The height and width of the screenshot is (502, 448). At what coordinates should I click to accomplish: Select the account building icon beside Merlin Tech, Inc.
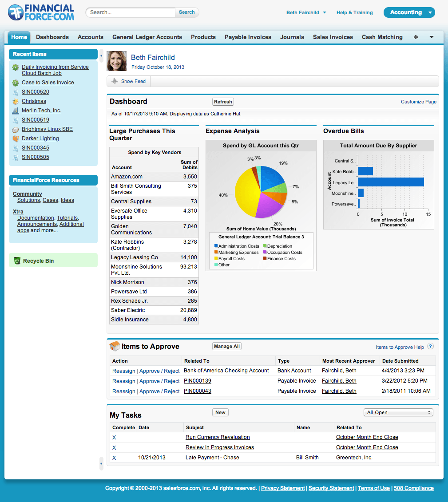click(x=16, y=111)
